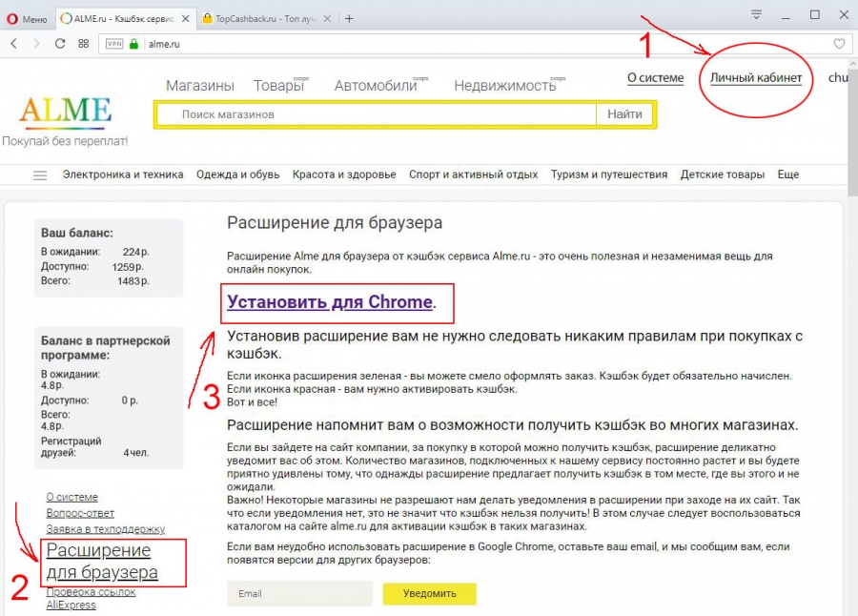Image resolution: width=858 pixels, height=616 pixels.
Task: Maximize the Opera window
Action: (x=815, y=15)
